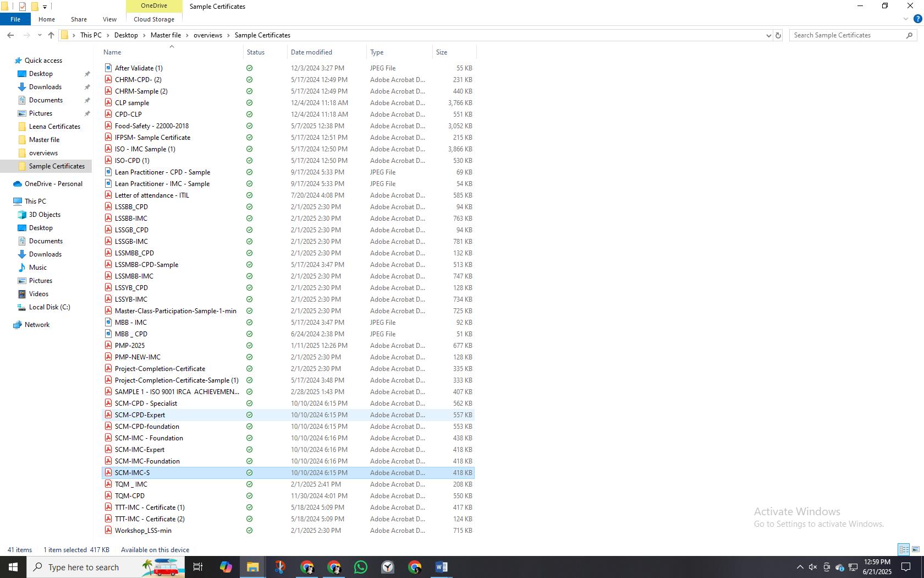Click the volume muted speaker tray icon
The image size is (924, 578).
pyautogui.click(x=812, y=567)
